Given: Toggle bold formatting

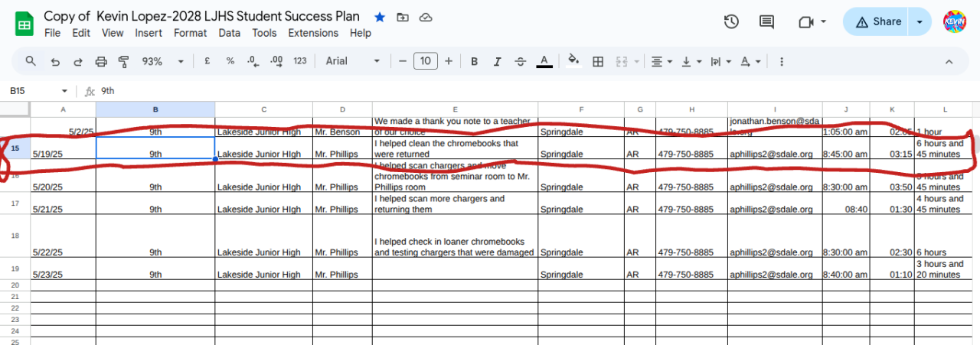Looking at the screenshot, I should 474,61.
